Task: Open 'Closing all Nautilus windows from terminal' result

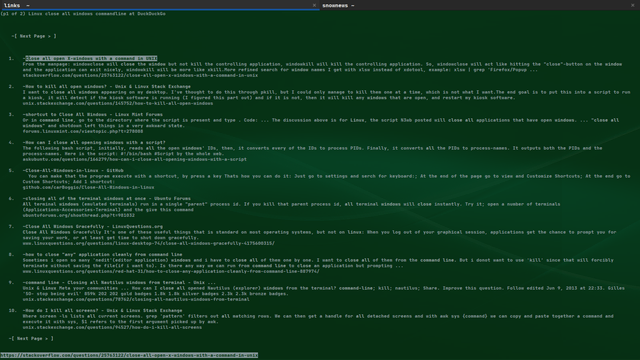Action: click(x=120, y=282)
